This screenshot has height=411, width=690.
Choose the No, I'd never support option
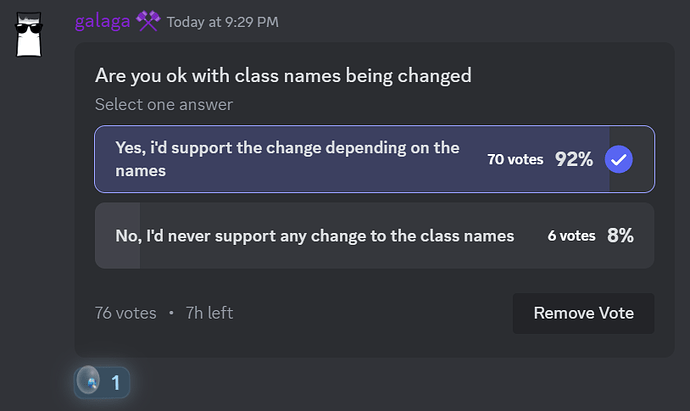click(374, 235)
